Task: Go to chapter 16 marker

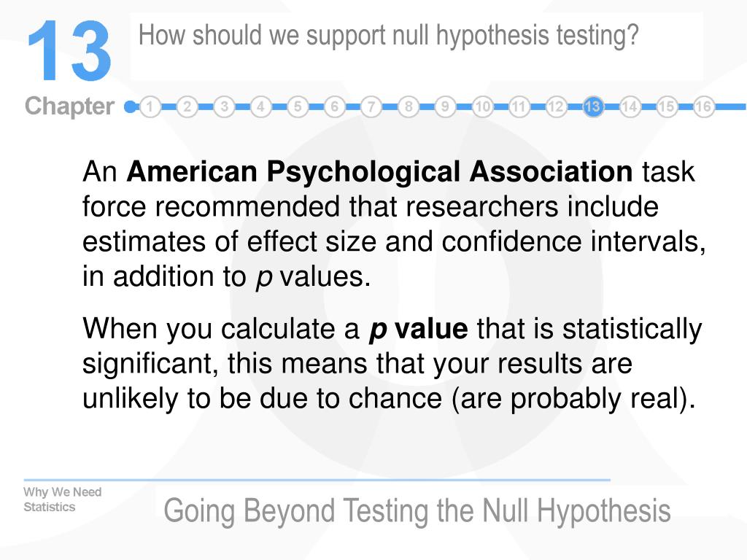Action: click(x=703, y=106)
